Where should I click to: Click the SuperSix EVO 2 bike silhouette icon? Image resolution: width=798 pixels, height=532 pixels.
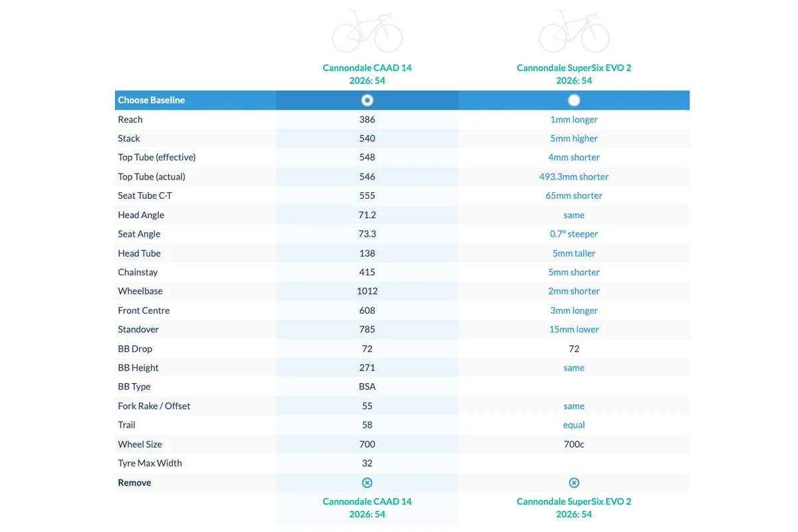pos(574,32)
